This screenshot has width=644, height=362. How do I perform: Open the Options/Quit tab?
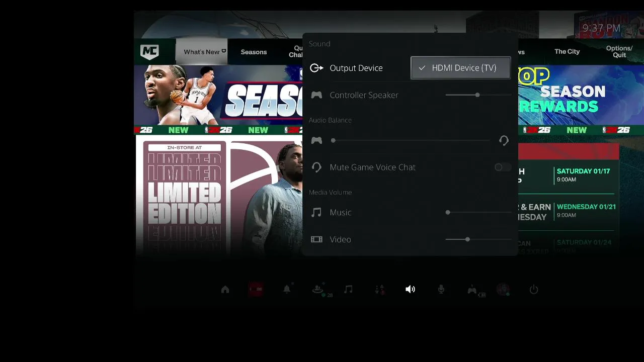(619, 52)
